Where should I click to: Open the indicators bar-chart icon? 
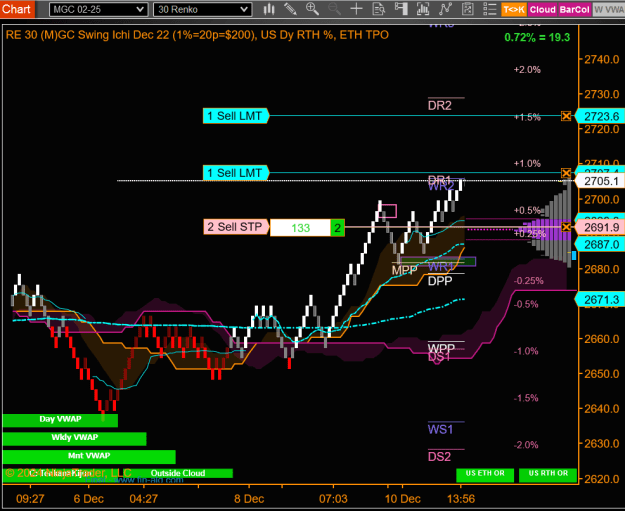coord(423,9)
